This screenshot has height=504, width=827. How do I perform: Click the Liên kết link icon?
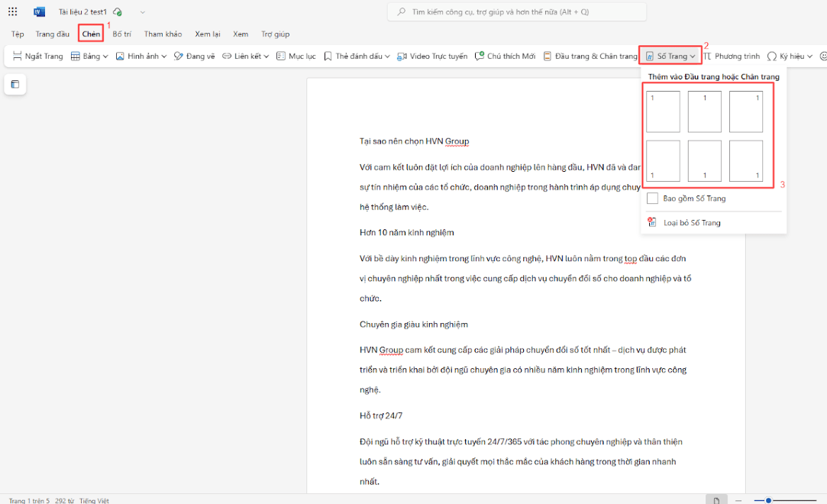[227, 56]
